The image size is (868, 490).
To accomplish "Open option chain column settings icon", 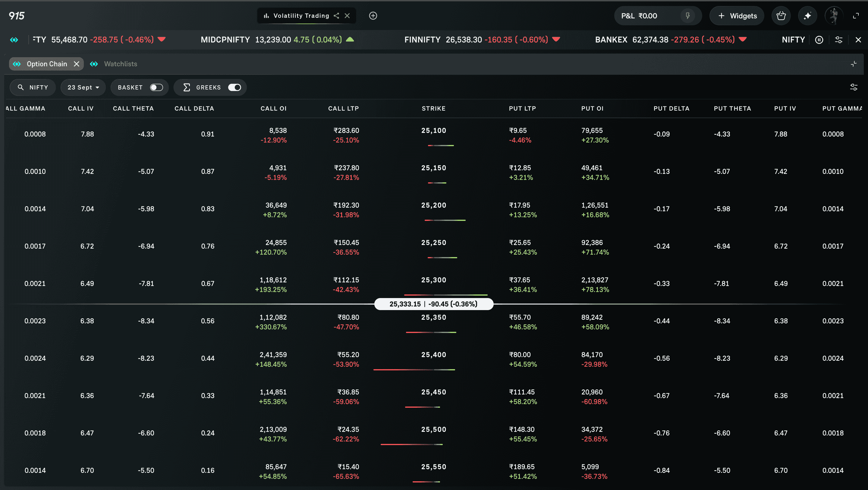I will pyautogui.click(x=854, y=87).
